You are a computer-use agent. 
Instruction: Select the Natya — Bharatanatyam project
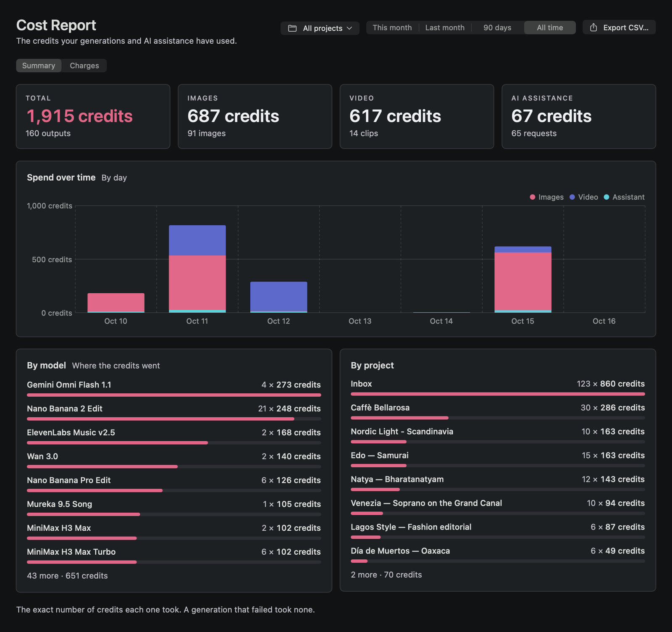point(498,483)
